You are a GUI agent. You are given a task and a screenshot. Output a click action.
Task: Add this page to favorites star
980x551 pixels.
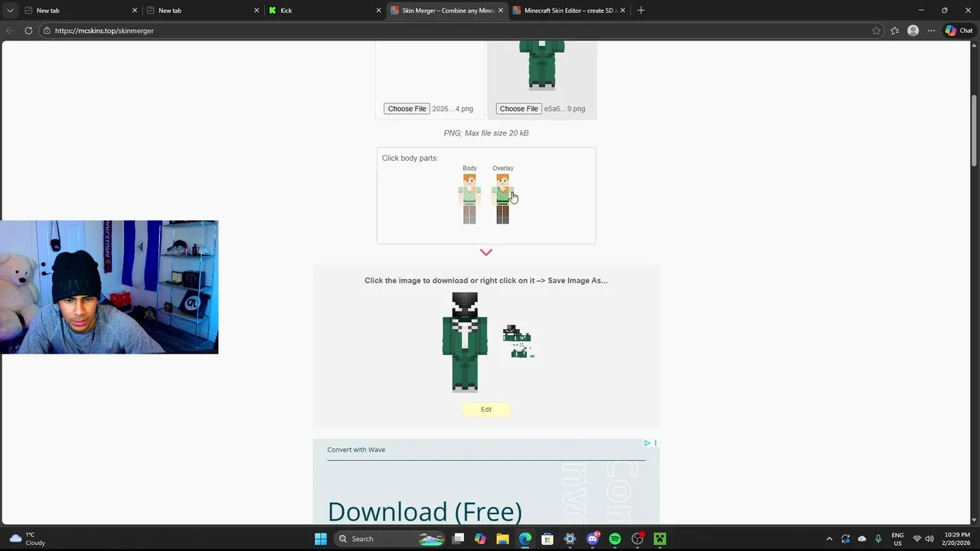point(876,31)
